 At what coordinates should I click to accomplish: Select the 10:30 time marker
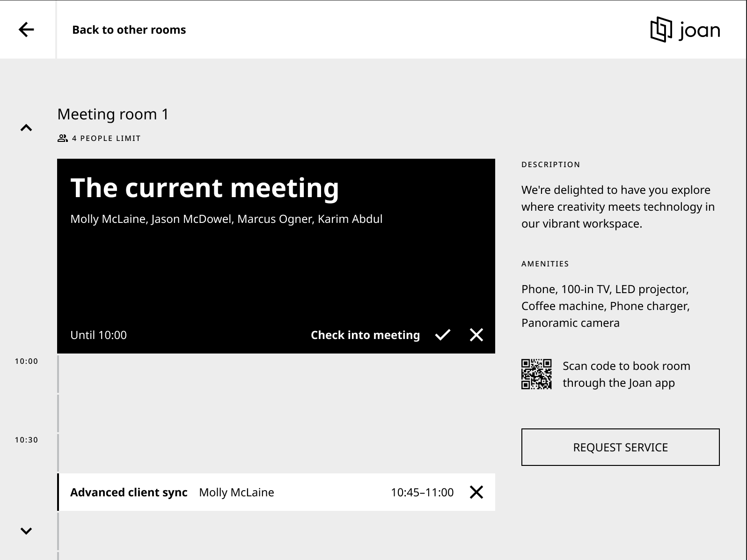click(26, 440)
